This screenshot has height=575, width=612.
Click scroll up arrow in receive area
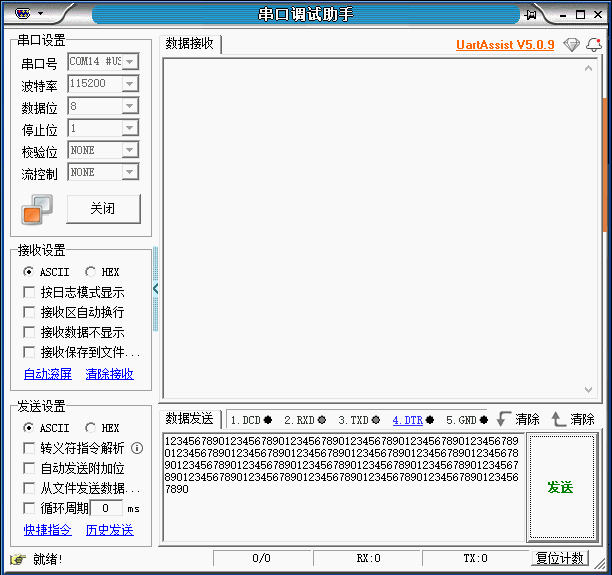point(589,68)
